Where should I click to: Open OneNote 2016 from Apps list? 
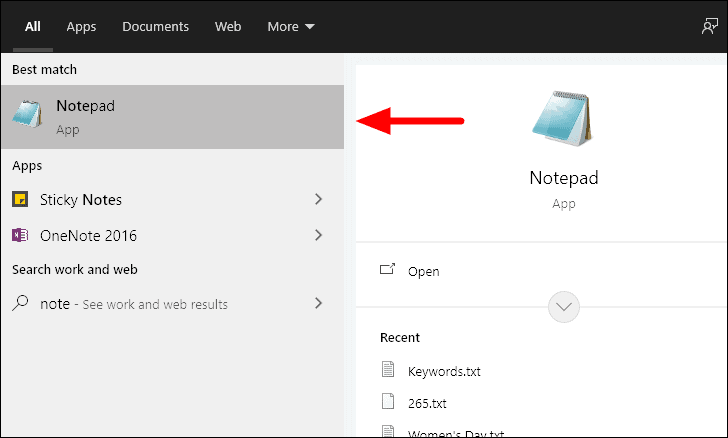[172, 235]
